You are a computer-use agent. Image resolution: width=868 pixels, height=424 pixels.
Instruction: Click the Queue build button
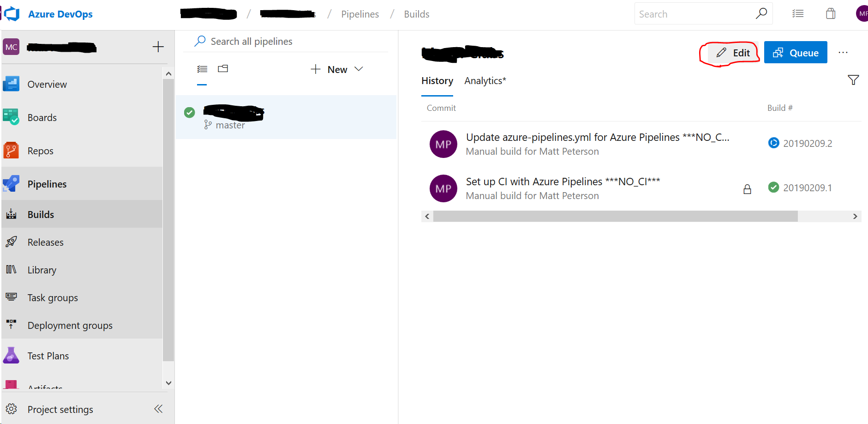point(796,52)
